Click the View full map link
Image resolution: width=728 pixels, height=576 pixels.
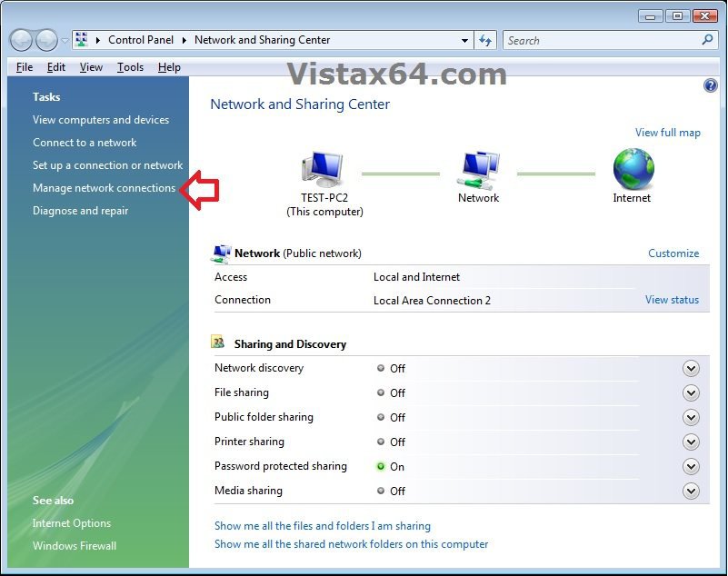click(668, 133)
